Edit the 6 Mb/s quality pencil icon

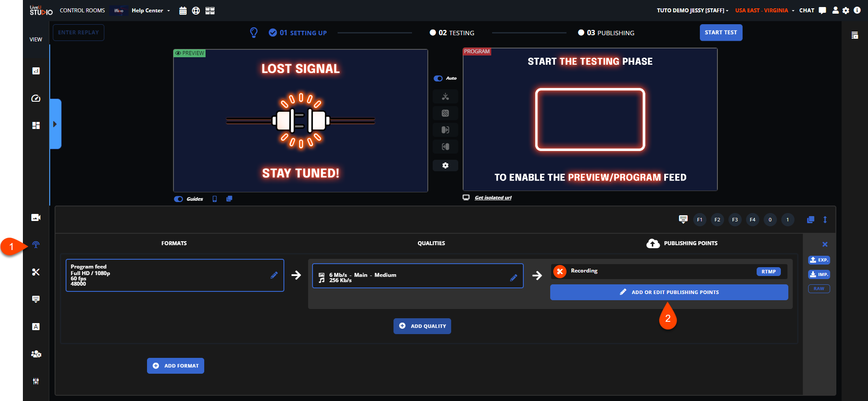513,278
